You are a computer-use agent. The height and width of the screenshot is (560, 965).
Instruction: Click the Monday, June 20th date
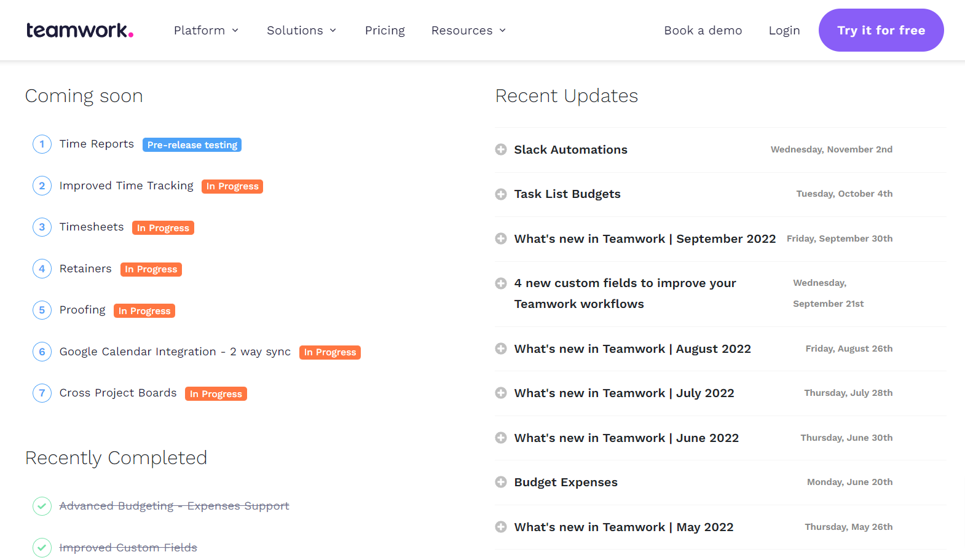click(850, 482)
